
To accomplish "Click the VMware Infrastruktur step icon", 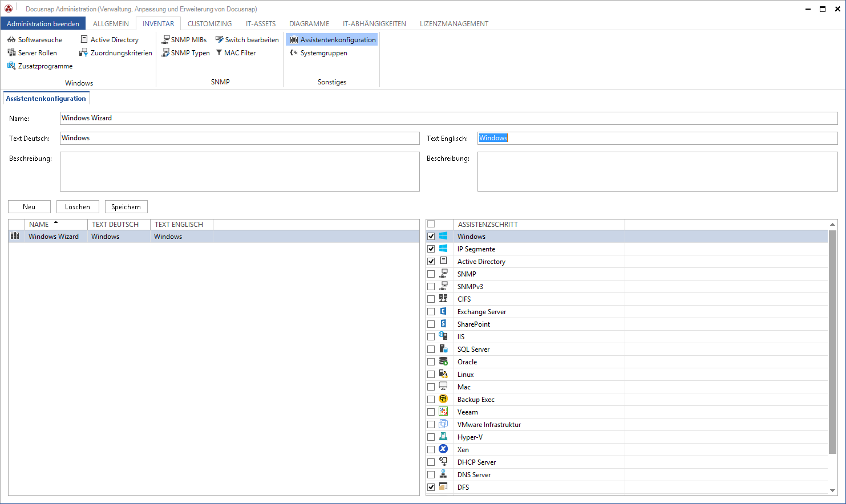I will tap(443, 424).
